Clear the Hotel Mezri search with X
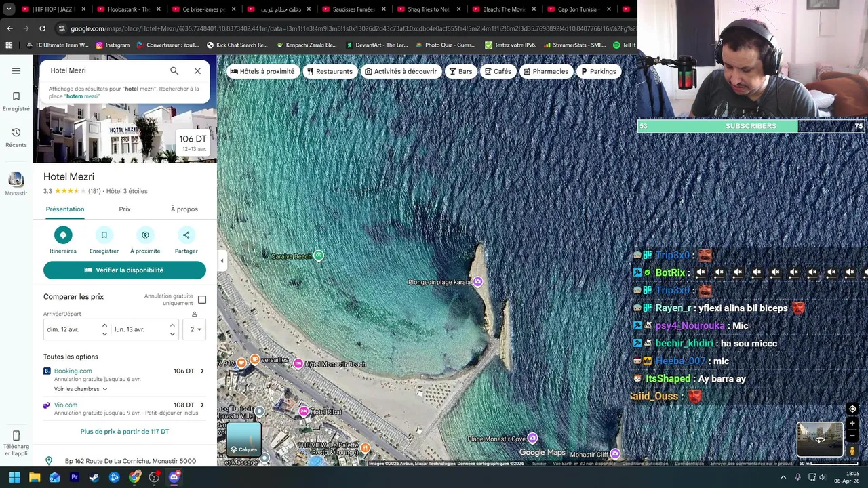The height and width of the screenshot is (488, 868). [197, 70]
